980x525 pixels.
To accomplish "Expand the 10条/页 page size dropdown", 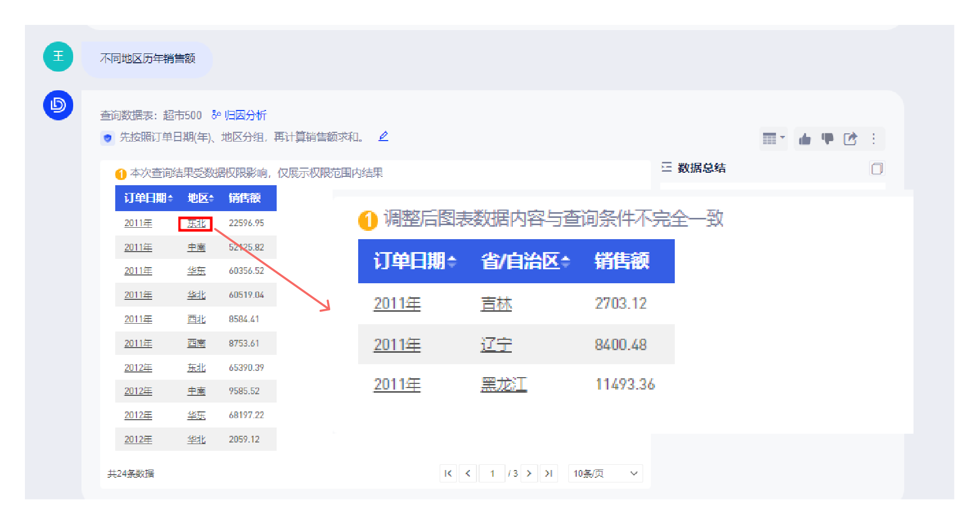I will point(605,473).
